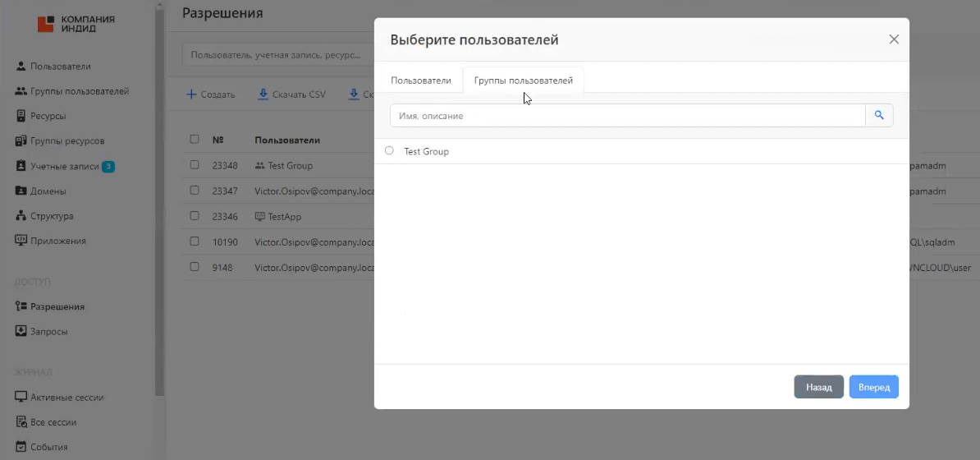The image size is (980, 460).
Task: Navigate to Домены in sidebar
Action: click(x=48, y=191)
